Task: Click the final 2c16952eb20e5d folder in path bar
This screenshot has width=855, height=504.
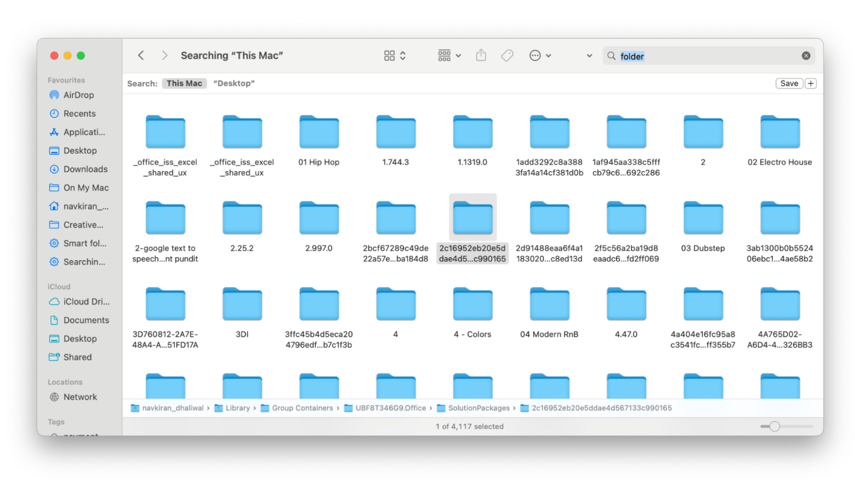Action: 596,408
